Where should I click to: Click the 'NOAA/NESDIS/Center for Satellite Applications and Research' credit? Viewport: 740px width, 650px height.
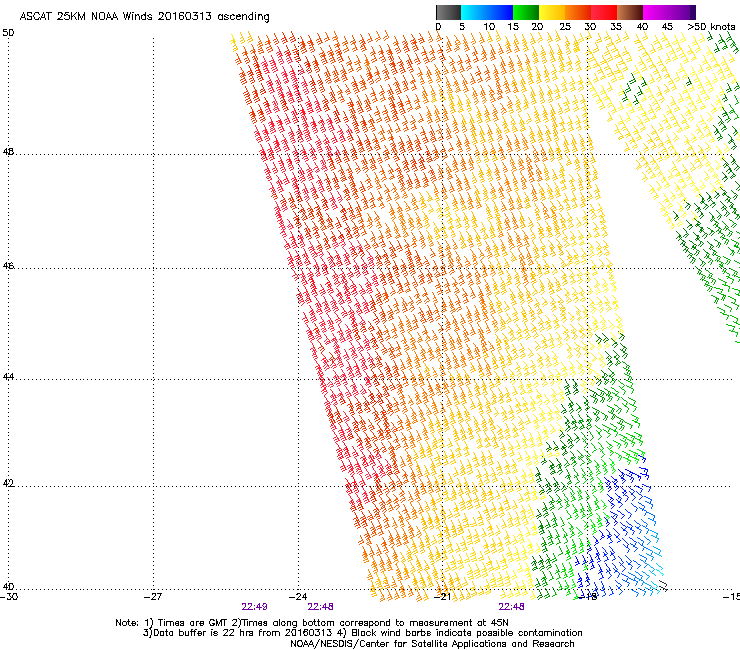[432, 644]
